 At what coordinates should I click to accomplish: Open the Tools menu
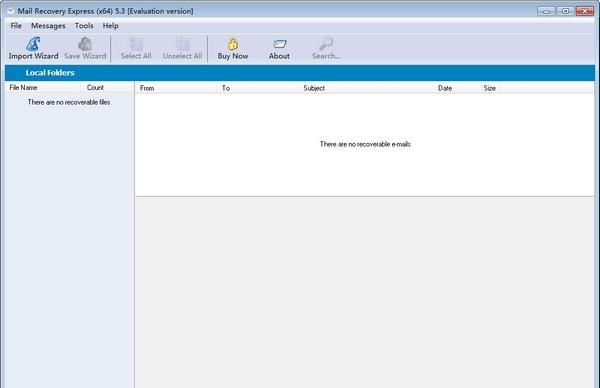(x=84, y=26)
